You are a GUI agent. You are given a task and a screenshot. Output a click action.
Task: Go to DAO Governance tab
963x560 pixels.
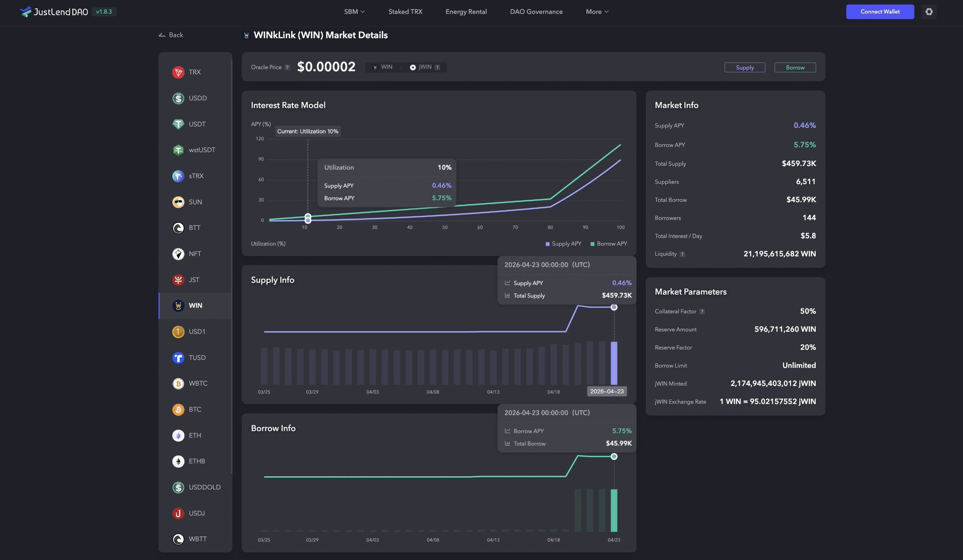[536, 12]
